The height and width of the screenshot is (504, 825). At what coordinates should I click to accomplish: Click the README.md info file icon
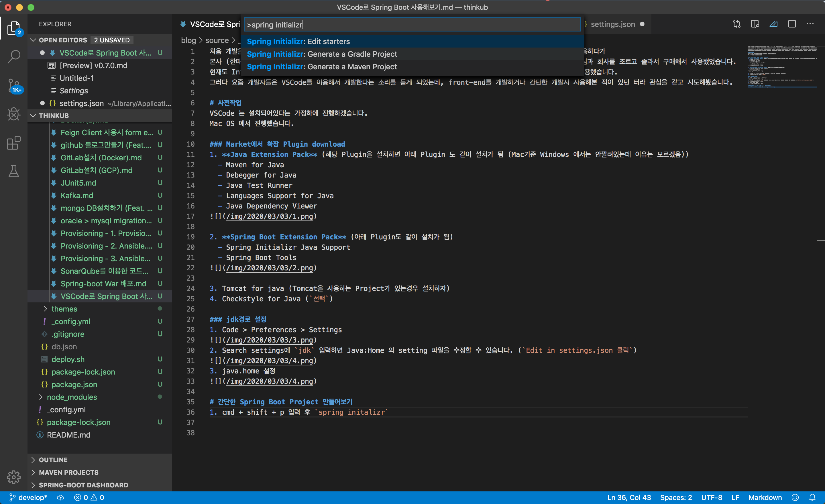[40, 435]
